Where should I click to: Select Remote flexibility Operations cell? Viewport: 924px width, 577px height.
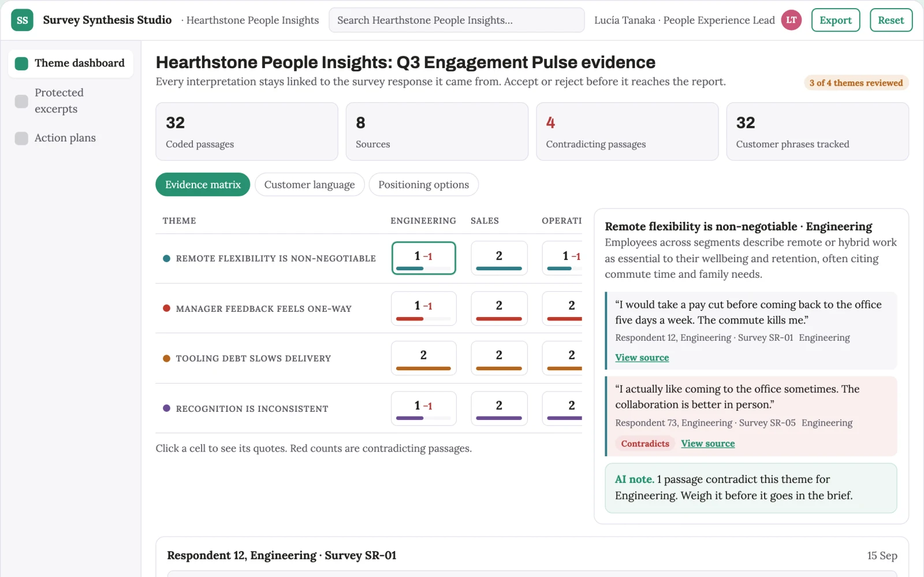click(562, 258)
